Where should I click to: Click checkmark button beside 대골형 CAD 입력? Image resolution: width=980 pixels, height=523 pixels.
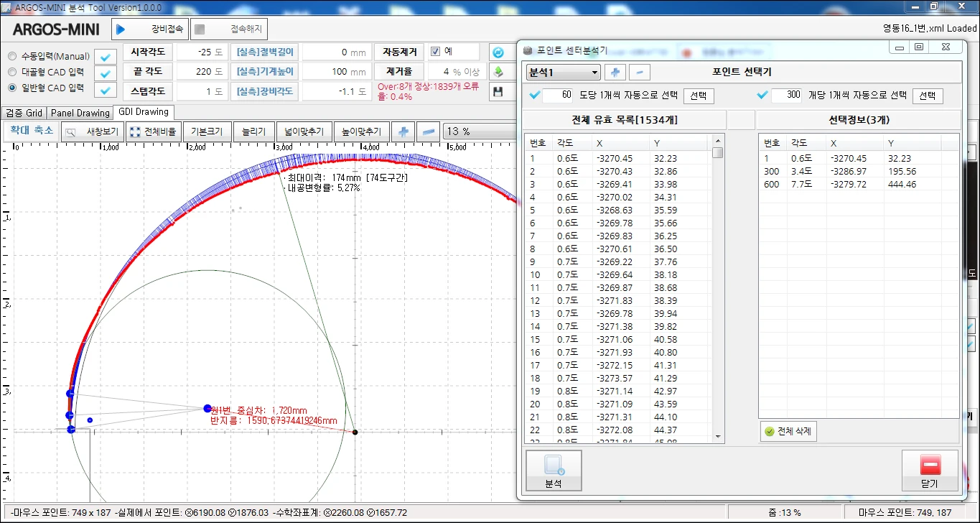tap(106, 73)
